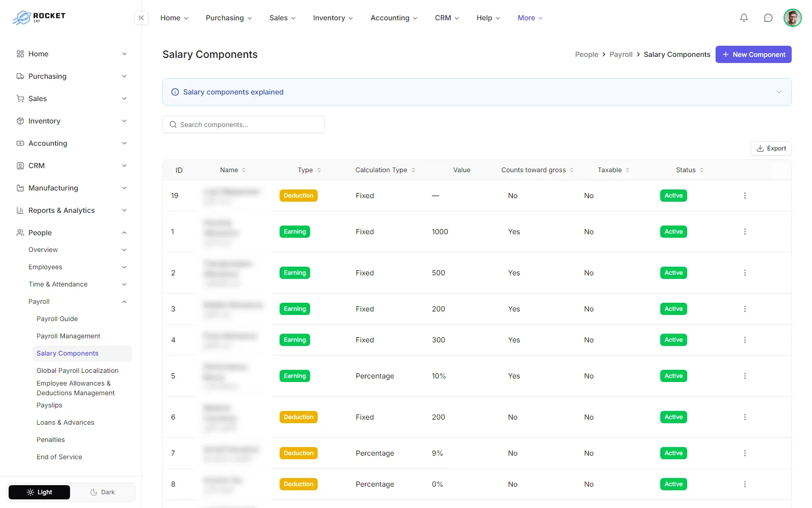The width and height of the screenshot is (812, 508).
Task: Open the notifications bell icon
Action: click(x=744, y=18)
